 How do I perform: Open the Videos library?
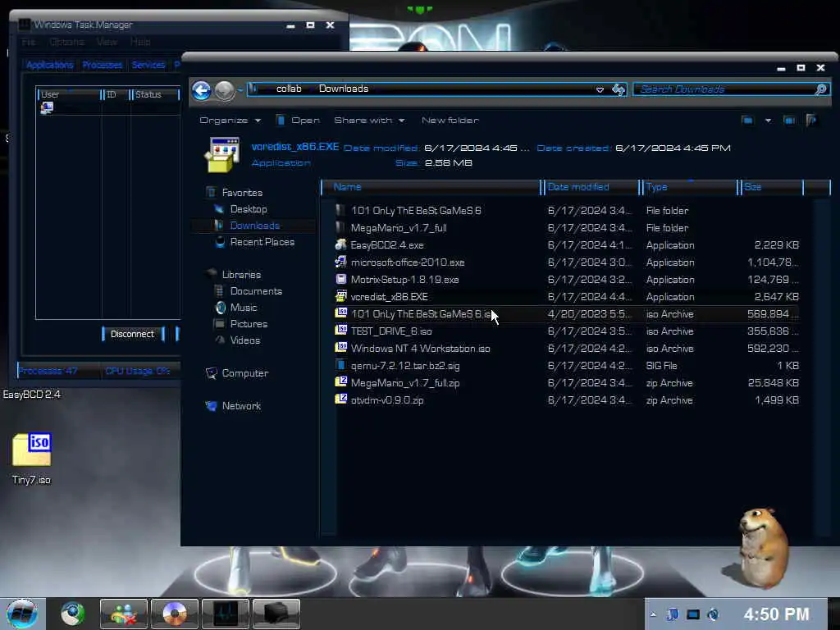coord(244,340)
